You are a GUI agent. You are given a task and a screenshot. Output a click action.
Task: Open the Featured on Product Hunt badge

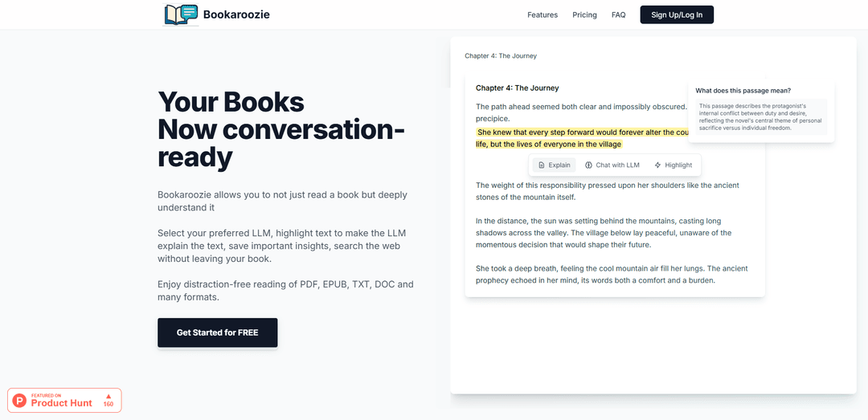coord(64,400)
